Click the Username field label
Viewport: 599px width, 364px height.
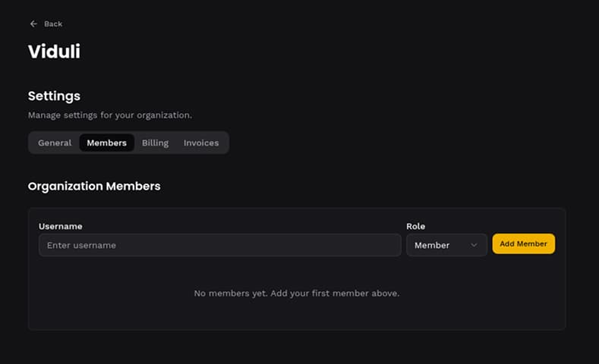point(61,226)
